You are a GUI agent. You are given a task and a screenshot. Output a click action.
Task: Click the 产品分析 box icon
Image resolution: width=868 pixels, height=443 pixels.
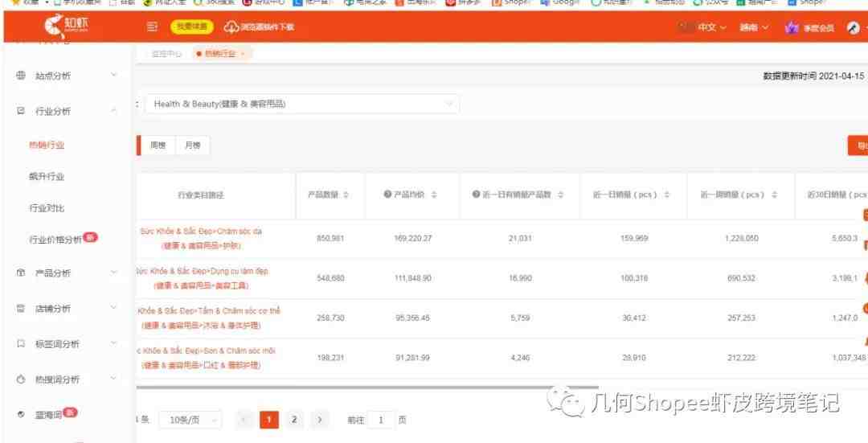20,273
